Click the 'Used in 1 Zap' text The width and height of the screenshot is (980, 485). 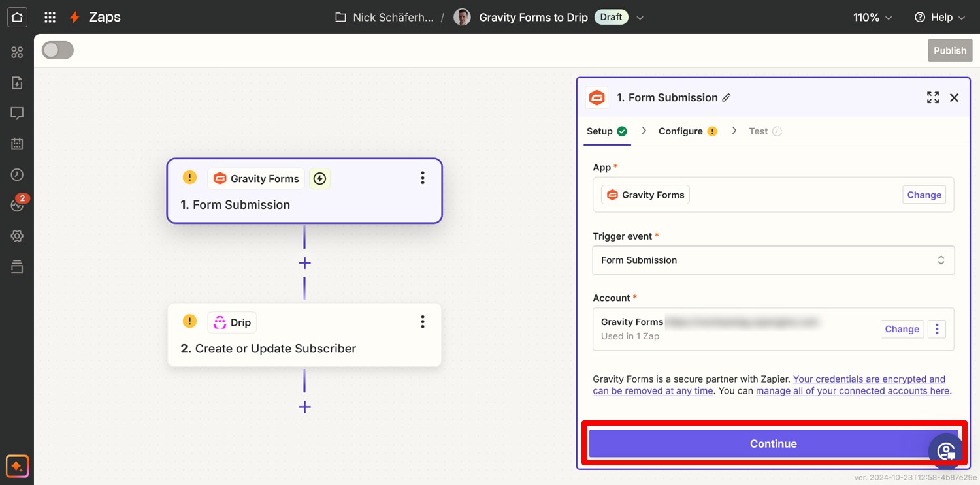pos(630,337)
